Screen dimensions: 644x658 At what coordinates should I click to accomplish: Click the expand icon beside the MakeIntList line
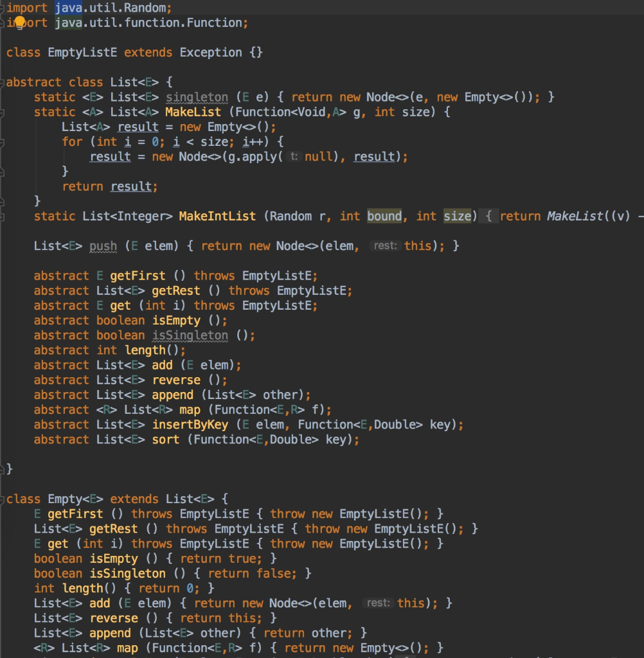3,216
